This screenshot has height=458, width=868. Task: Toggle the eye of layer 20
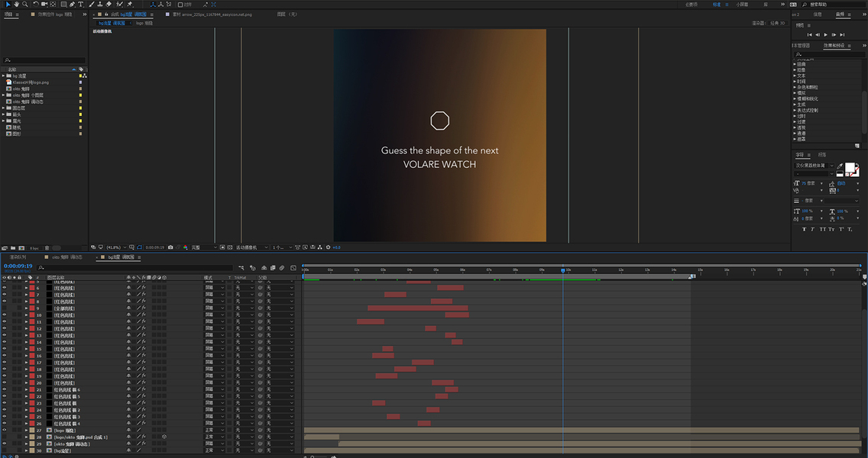point(5,382)
